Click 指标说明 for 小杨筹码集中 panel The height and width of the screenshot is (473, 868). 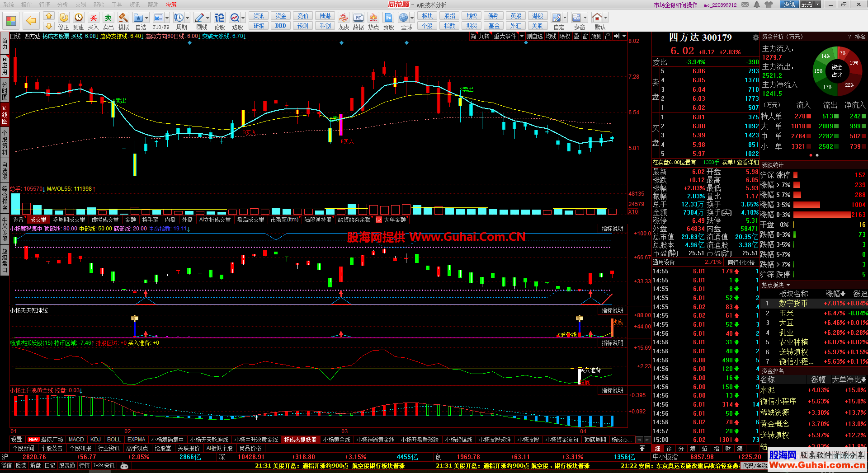click(x=612, y=229)
